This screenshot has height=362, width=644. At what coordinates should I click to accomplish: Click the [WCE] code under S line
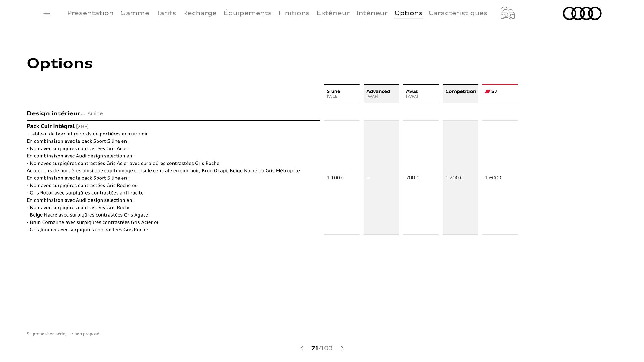333,97
